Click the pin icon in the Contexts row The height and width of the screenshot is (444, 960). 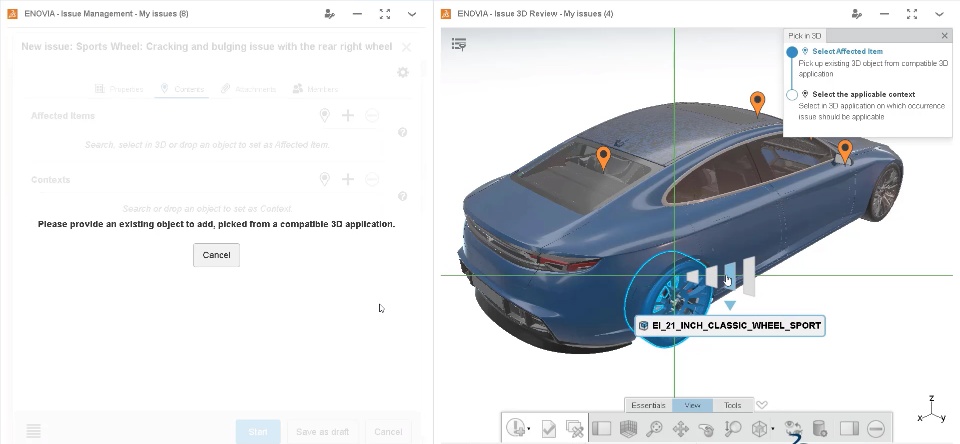(x=325, y=179)
